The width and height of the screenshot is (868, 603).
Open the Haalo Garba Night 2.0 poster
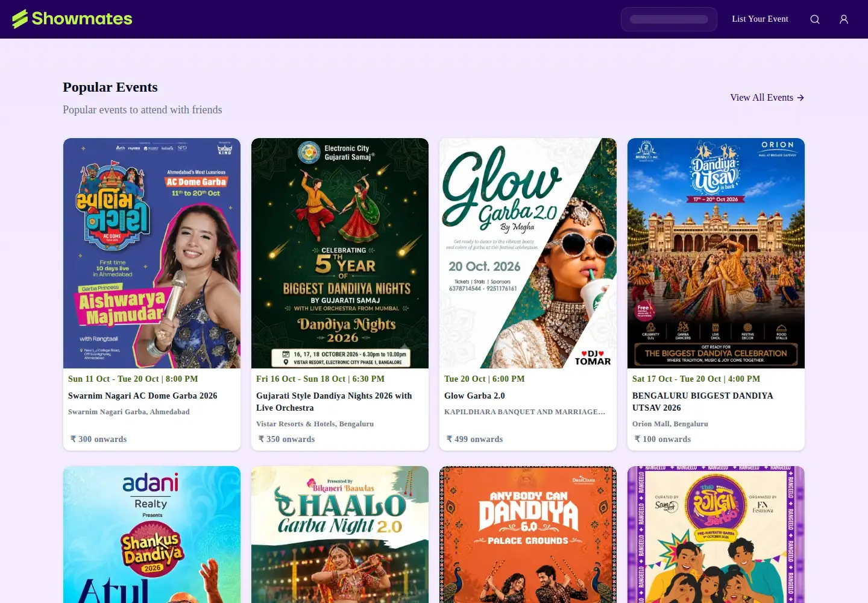(x=340, y=534)
